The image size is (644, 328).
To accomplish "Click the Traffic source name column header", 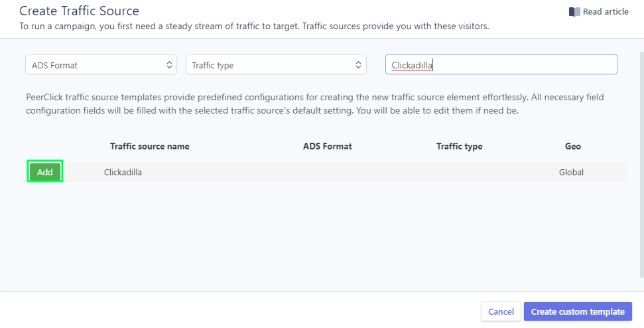I will (x=149, y=146).
